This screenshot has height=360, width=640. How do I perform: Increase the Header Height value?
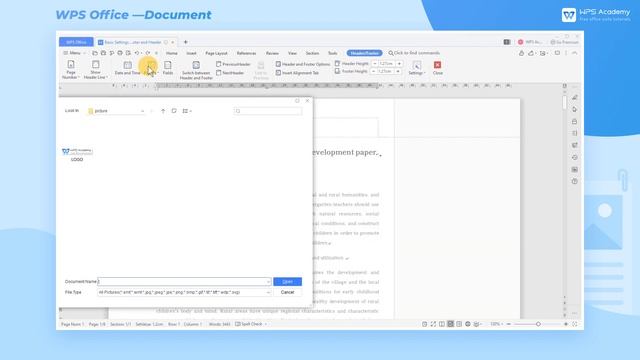399,64
